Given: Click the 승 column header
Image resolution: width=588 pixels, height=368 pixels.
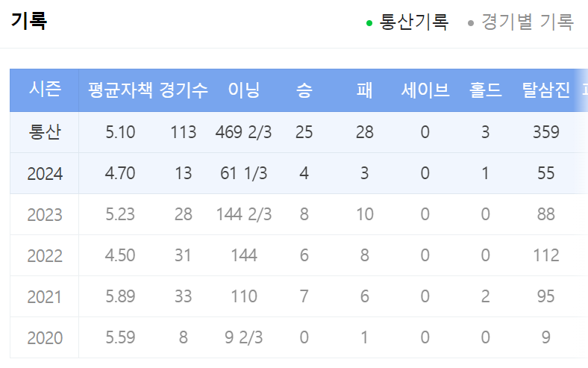Looking at the screenshot, I should pos(304,90).
